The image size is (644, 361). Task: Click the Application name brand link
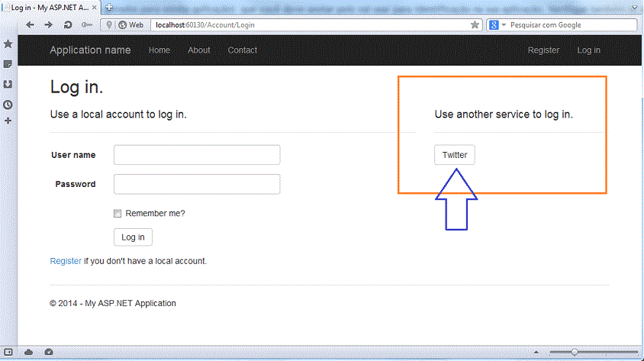[x=90, y=50]
